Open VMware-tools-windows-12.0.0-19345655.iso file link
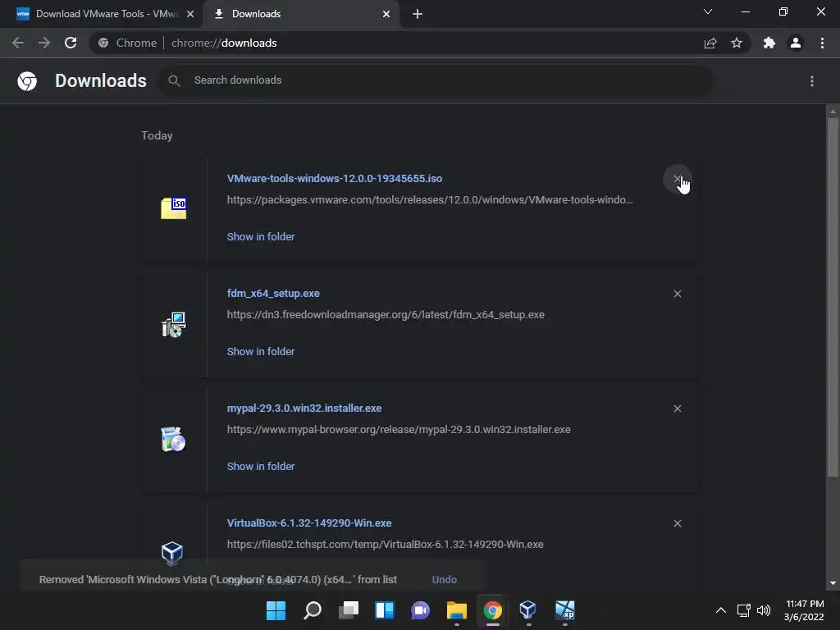 pyautogui.click(x=335, y=178)
